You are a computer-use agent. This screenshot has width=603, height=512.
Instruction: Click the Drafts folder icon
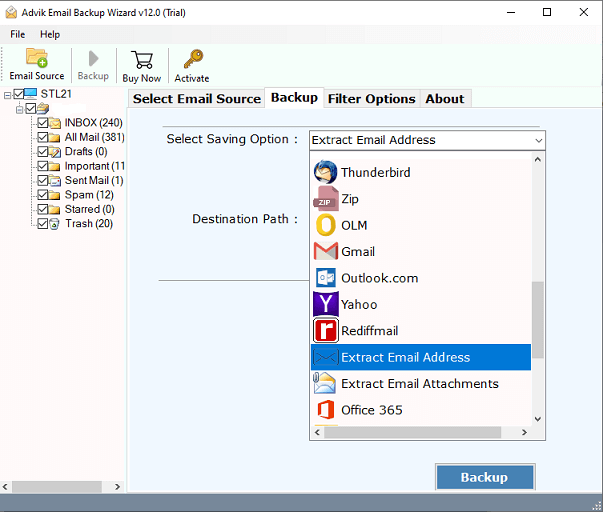point(55,152)
